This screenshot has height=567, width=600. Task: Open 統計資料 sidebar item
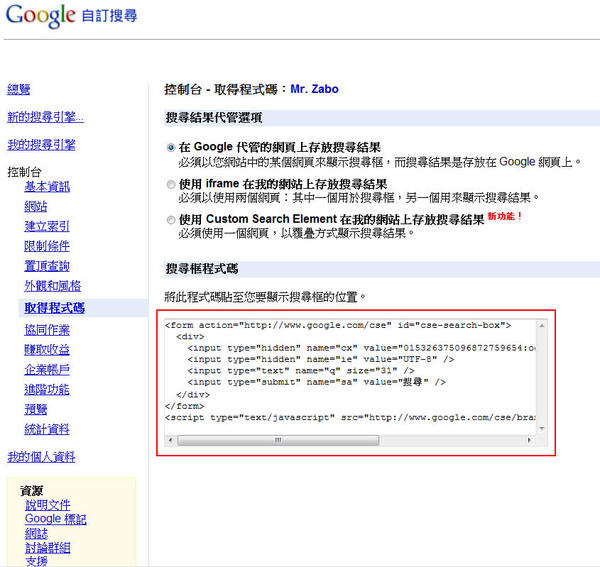pyautogui.click(x=47, y=429)
